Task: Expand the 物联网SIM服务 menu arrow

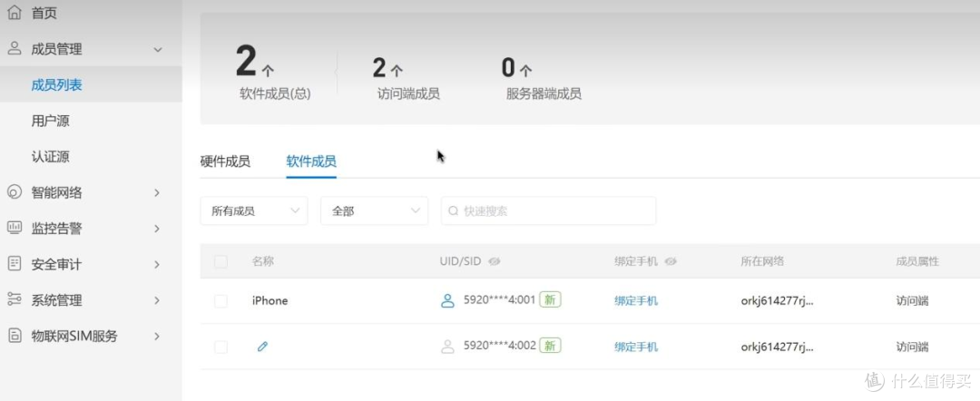Action: point(158,337)
